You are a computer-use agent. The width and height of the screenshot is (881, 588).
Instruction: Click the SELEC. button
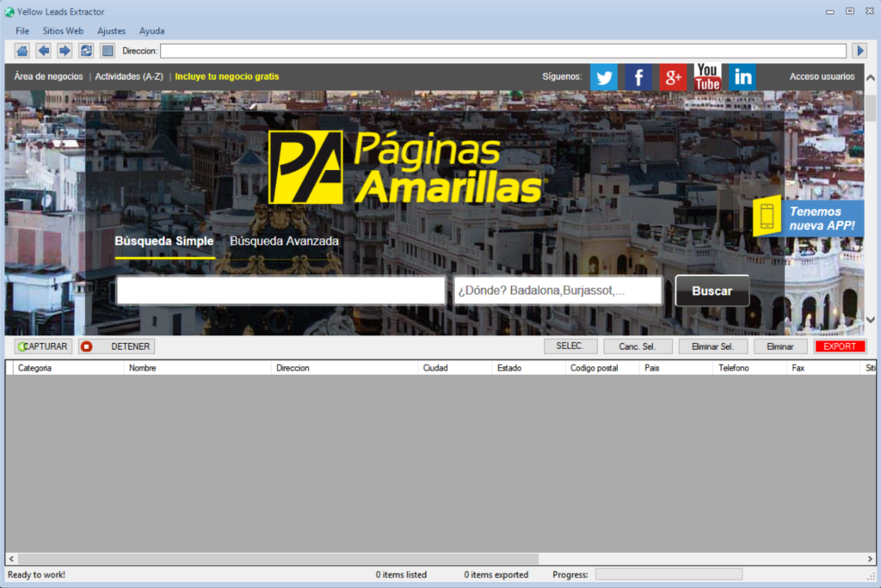point(570,346)
